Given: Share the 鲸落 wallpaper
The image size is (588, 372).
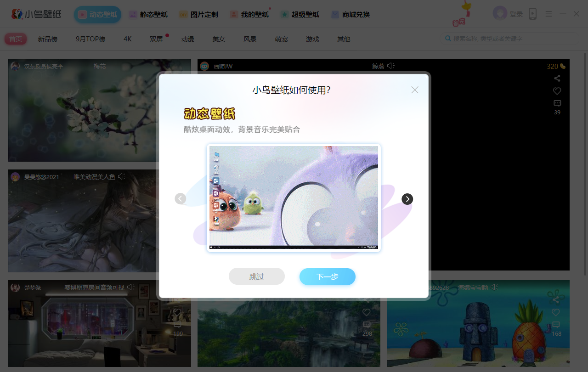Looking at the screenshot, I should coord(557,79).
